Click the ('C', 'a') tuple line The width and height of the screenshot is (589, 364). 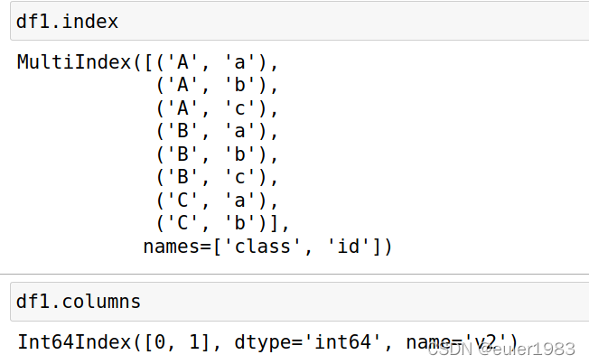[x=217, y=201]
